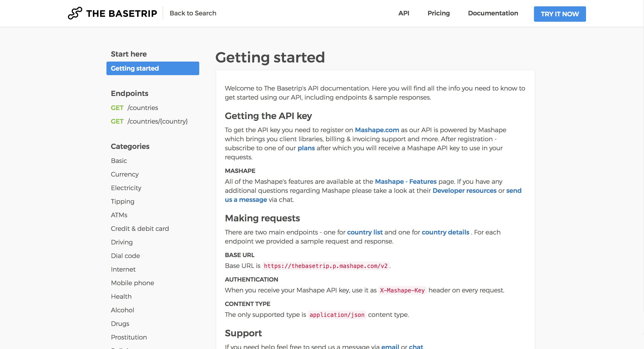Click the base URL code snippet

tap(325, 266)
